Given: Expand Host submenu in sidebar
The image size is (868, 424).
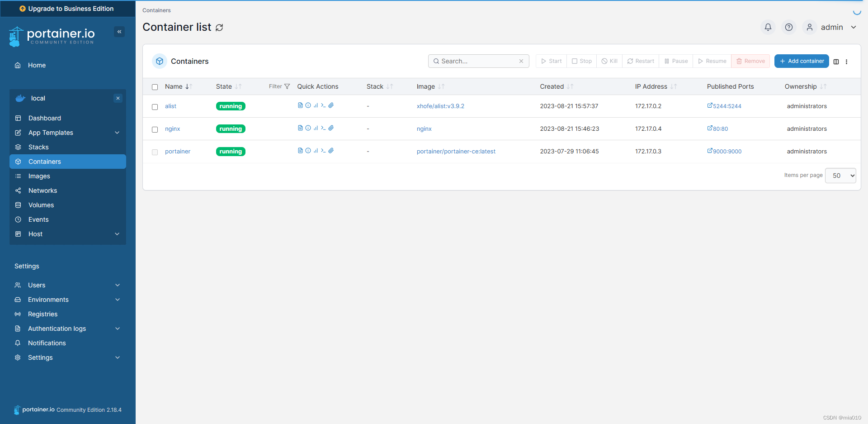Looking at the screenshot, I should tap(117, 234).
